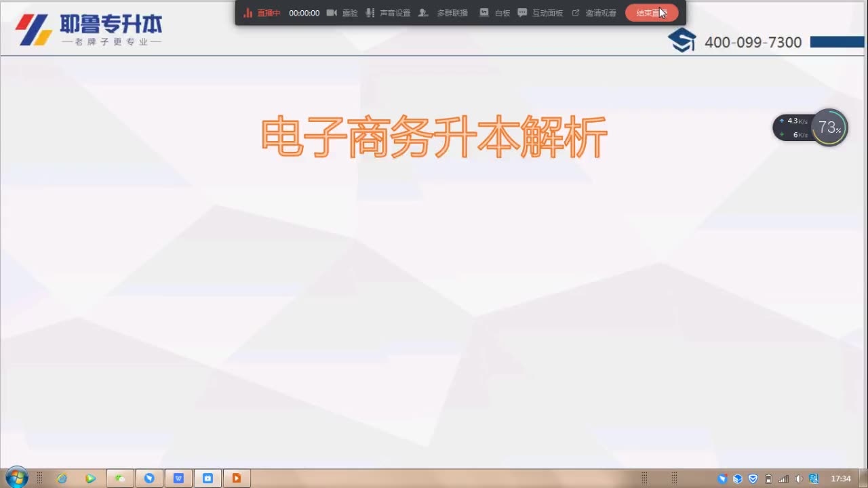Click the people icon beside 多群联播
The image size is (868, 488).
[423, 13]
